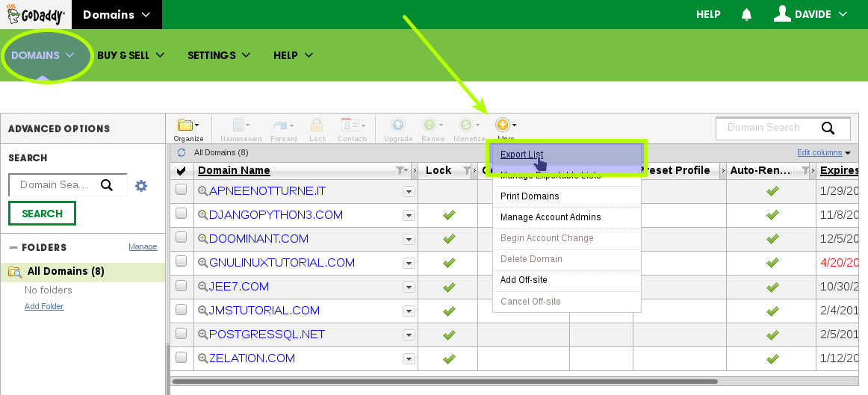Click the GoDaddy logo
Screen dimensions: 868x395
click(x=36, y=14)
